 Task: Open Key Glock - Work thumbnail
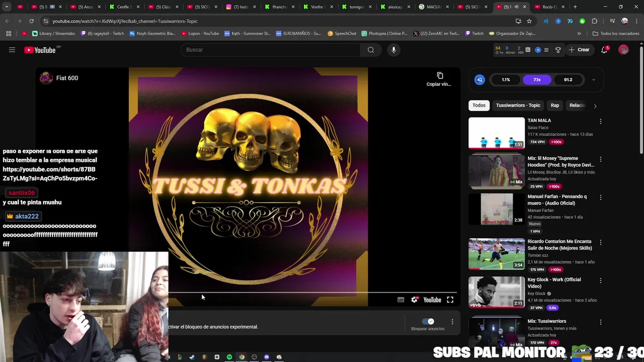[497, 292]
